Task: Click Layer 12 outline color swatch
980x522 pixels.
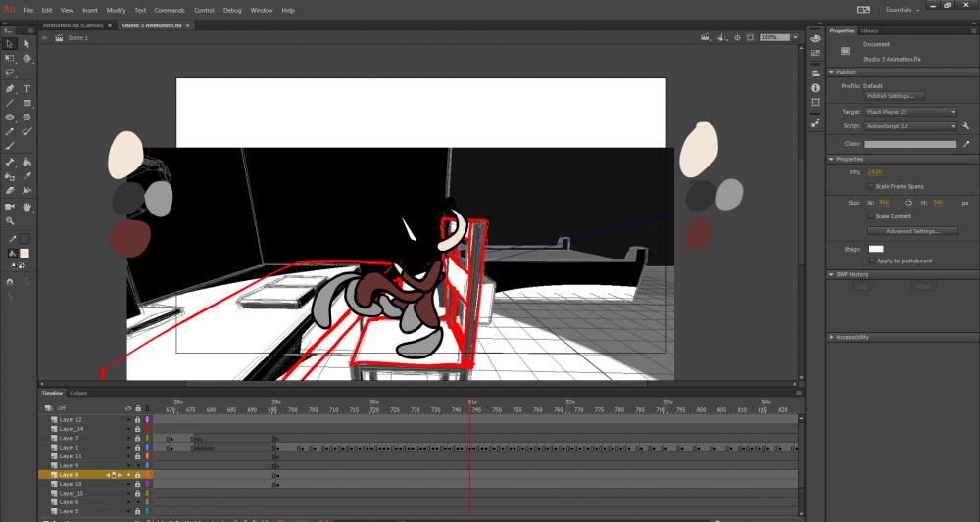Action: [148, 419]
